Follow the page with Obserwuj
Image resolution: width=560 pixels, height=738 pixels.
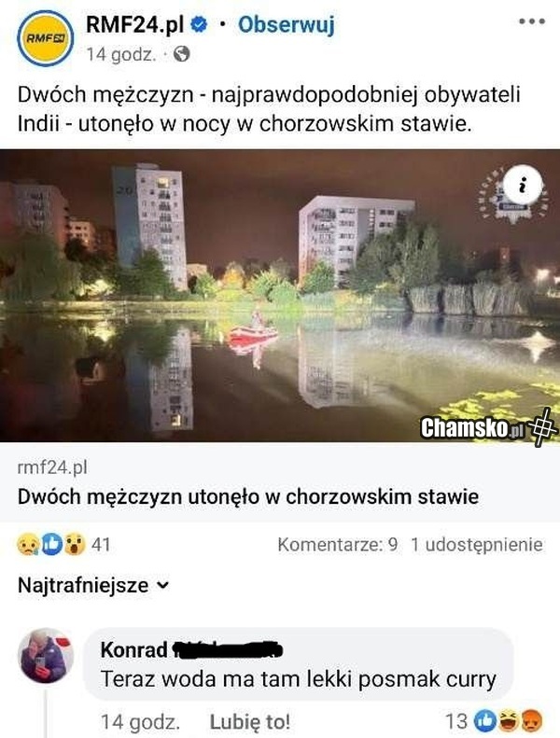(286, 25)
